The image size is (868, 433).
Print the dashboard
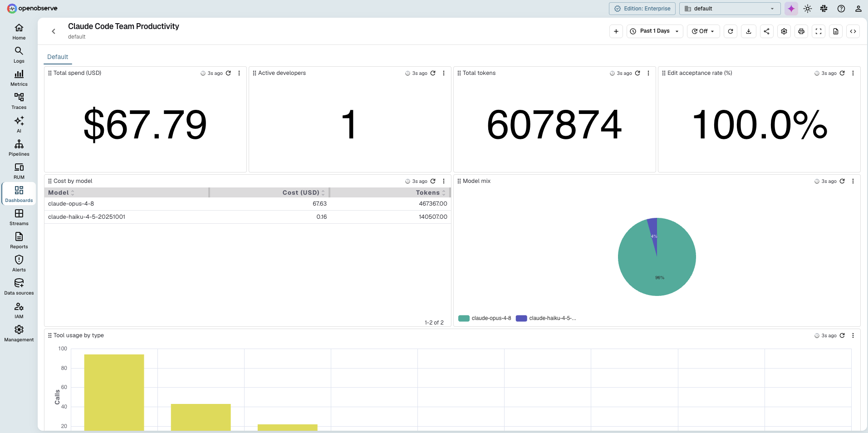pos(801,31)
